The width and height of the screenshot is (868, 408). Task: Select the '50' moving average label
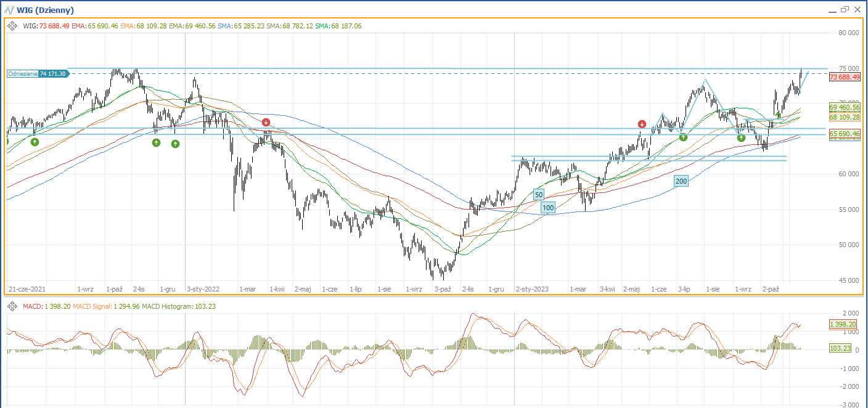(538, 194)
